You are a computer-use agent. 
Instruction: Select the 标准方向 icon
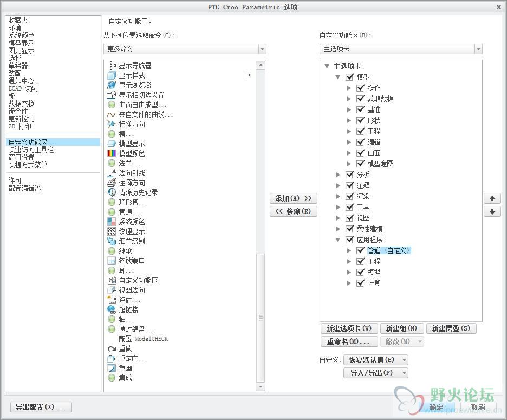[112, 124]
